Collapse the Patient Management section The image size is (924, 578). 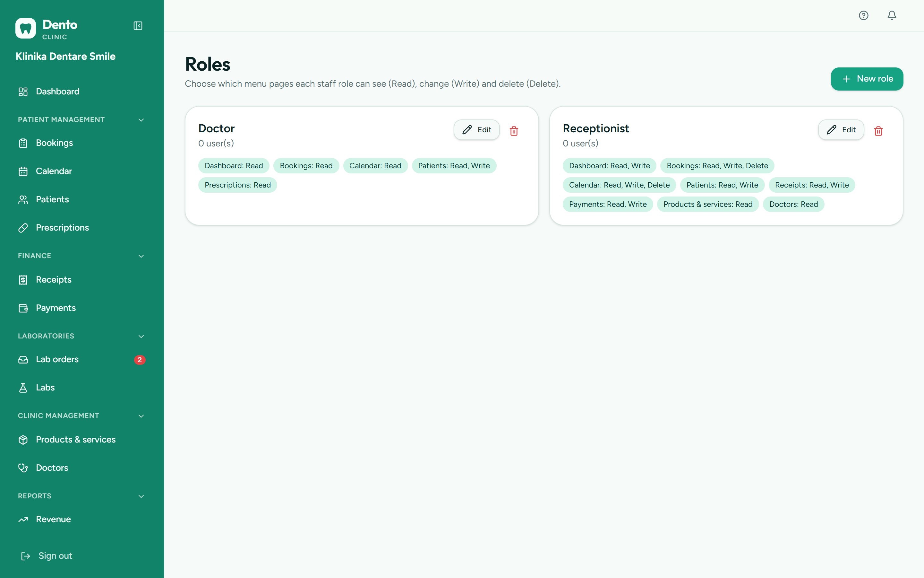(141, 120)
